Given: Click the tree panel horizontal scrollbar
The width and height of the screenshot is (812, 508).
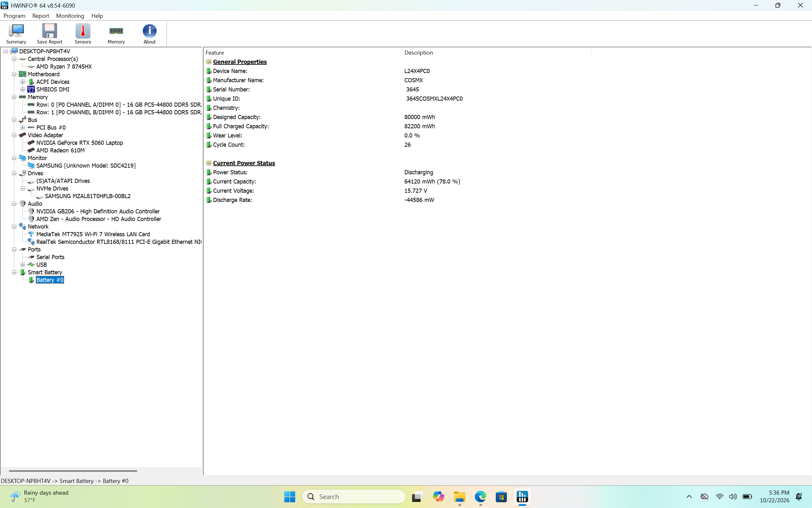Looking at the screenshot, I should pos(73,471).
